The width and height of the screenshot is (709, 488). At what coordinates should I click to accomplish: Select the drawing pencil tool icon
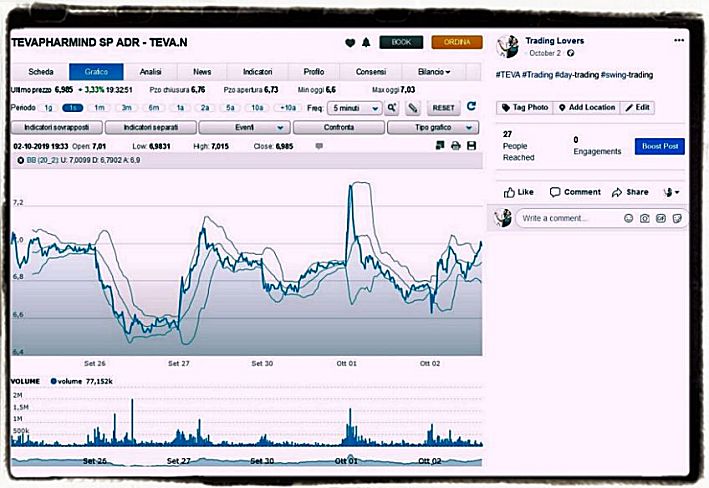(413, 108)
